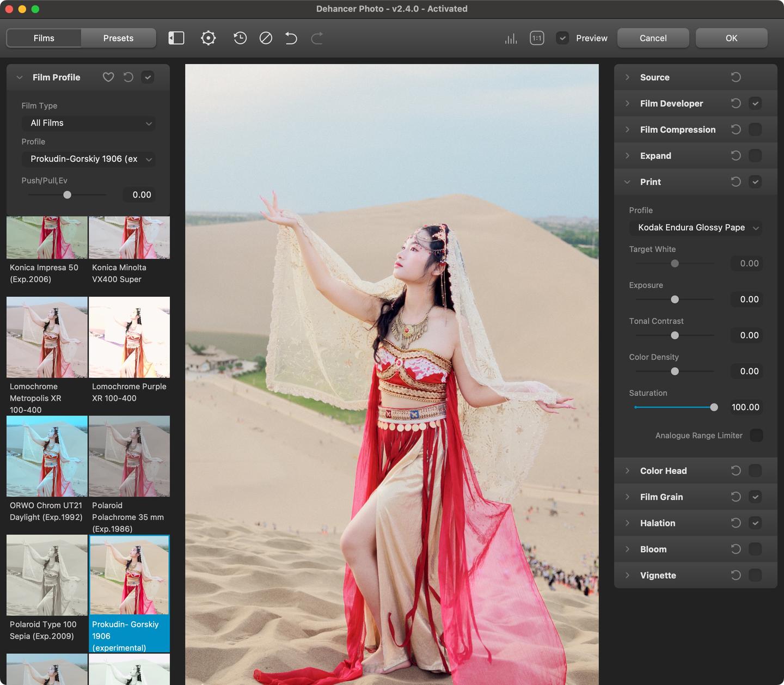Open the history clock icon
The height and width of the screenshot is (685, 784).
240,38
